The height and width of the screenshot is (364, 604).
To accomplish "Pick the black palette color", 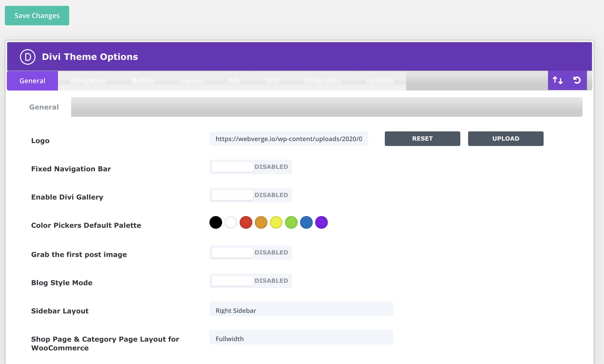I will click(216, 222).
